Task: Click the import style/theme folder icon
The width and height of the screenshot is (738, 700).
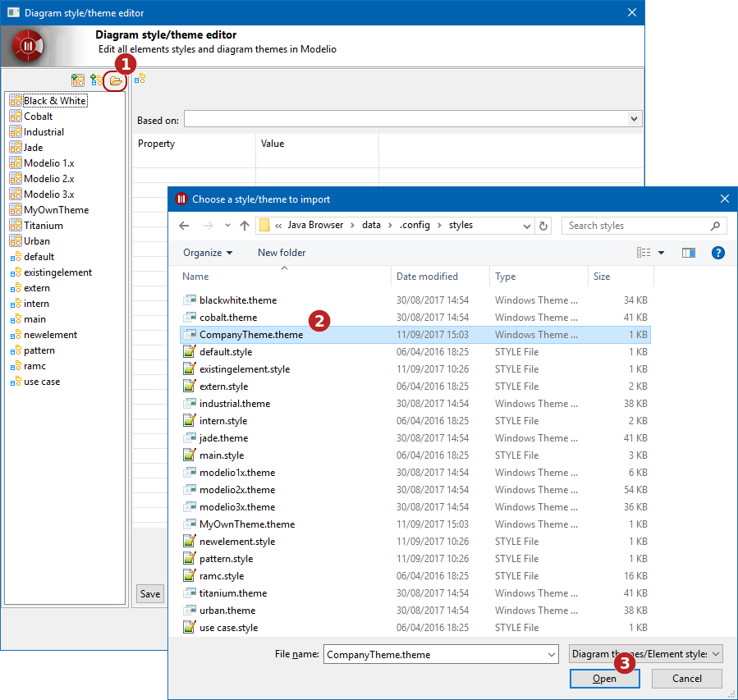Action: click(x=115, y=81)
